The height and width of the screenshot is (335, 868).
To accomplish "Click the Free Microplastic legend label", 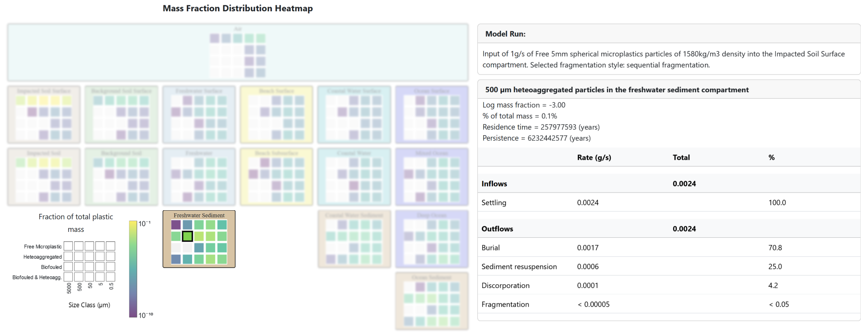I will click(43, 246).
